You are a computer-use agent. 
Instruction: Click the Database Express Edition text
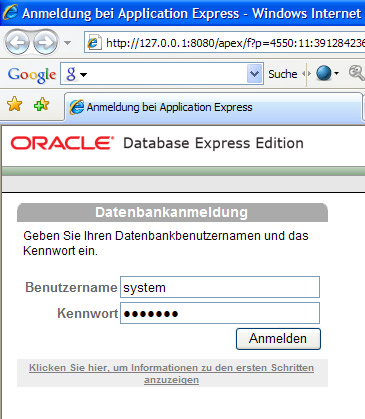[213, 143]
